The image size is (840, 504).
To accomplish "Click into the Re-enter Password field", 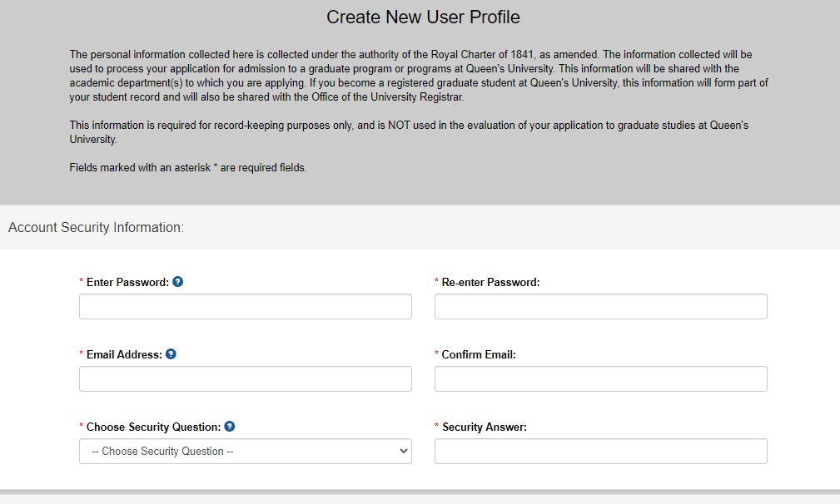I will coord(600,306).
